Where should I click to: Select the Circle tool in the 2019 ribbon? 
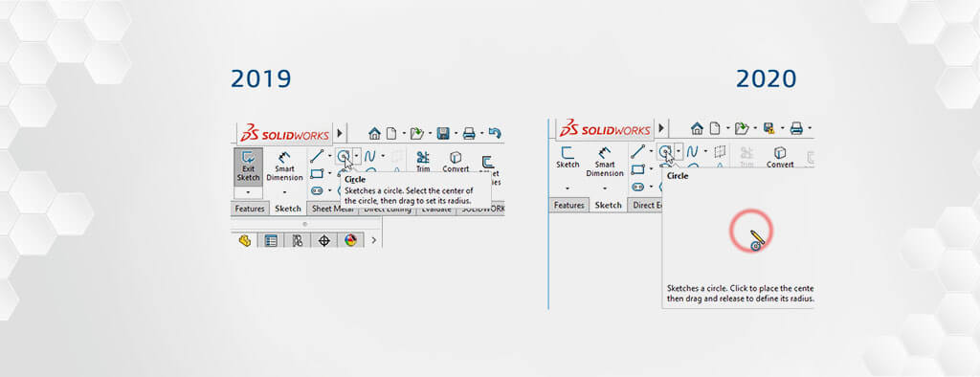344,156
